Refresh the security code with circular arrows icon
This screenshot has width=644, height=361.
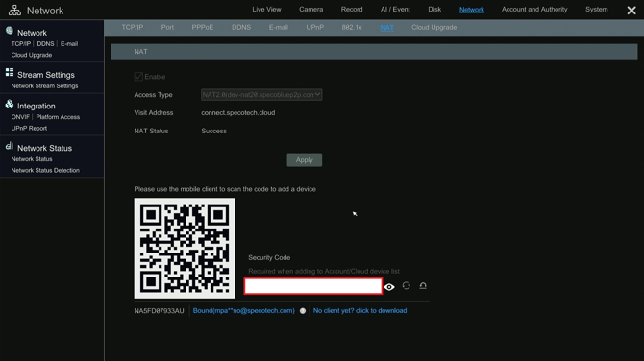(407, 285)
